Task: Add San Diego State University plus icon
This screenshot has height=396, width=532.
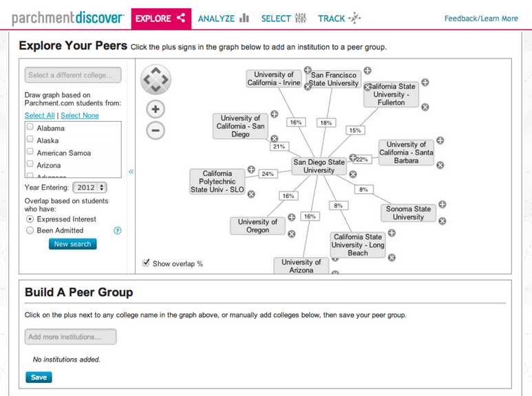Action: click(353, 157)
